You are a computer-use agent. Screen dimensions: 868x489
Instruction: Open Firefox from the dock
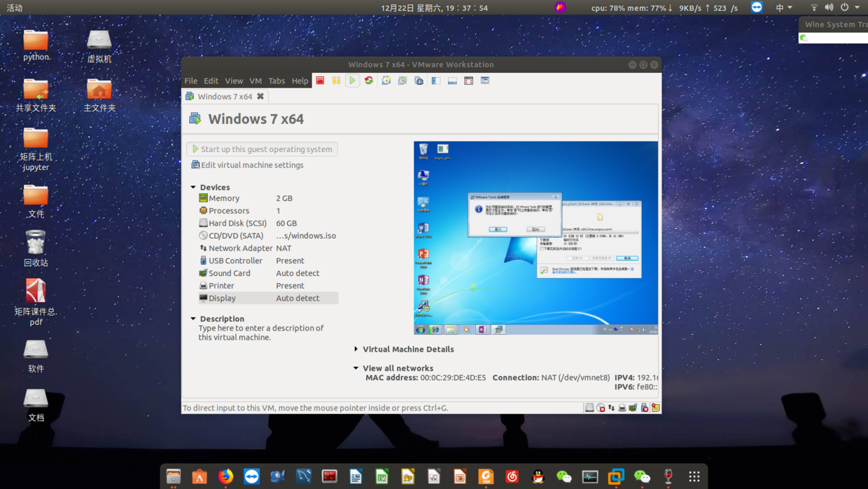pyautogui.click(x=225, y=476)
